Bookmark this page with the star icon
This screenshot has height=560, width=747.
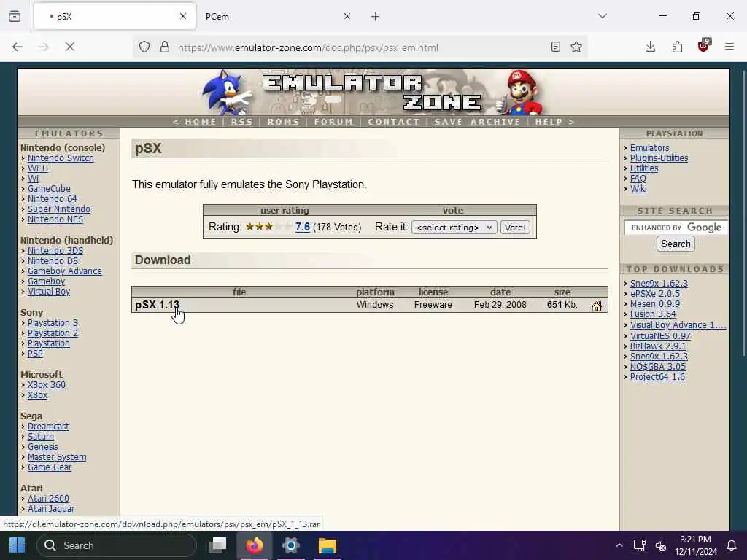coord(576,47)
